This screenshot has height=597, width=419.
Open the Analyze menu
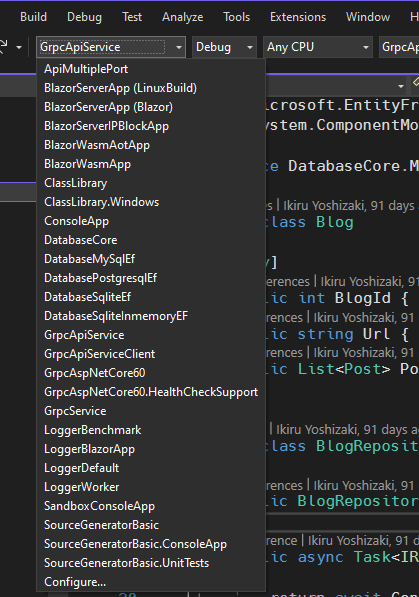182,17
